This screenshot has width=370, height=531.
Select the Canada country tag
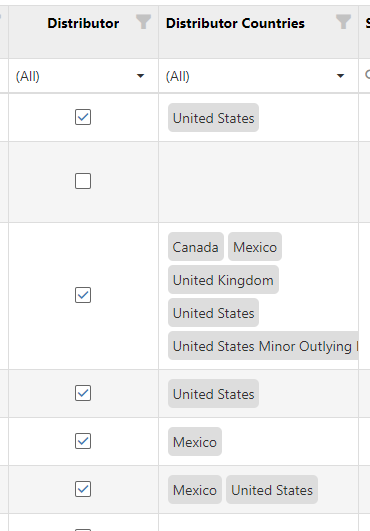(196, 247)
